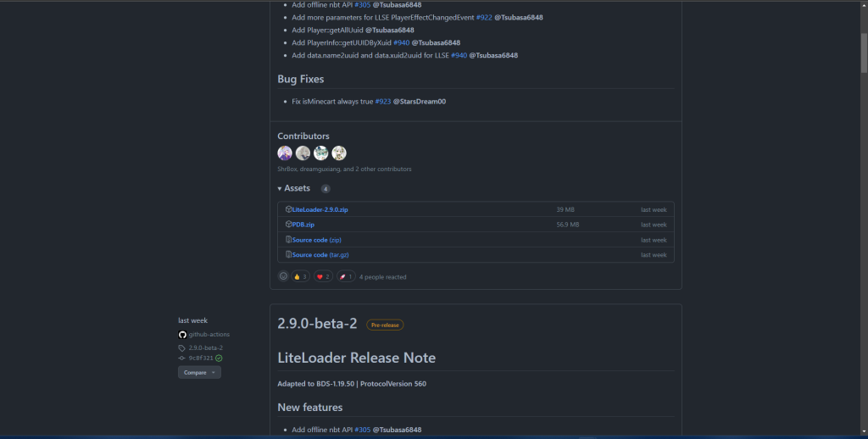
Task: Click the file-zip icon next to Source code (zip)
Action: pyautogui.click(x=288, y=240)
